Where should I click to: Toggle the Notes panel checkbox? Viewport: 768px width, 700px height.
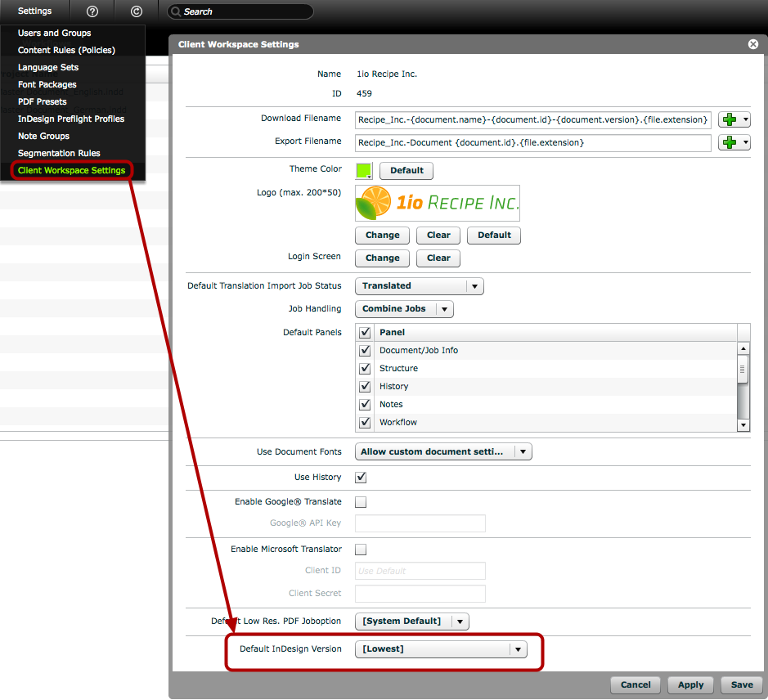(365, 404)
